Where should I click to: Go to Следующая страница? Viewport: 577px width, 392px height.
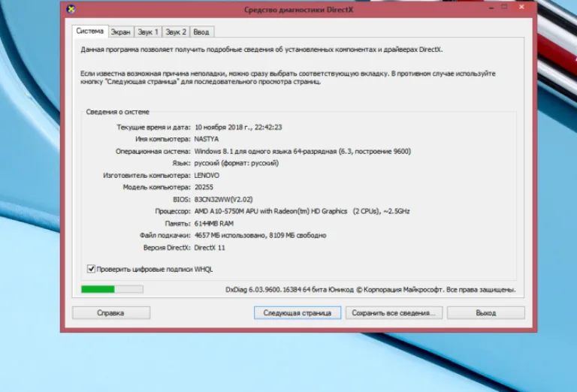298,313
